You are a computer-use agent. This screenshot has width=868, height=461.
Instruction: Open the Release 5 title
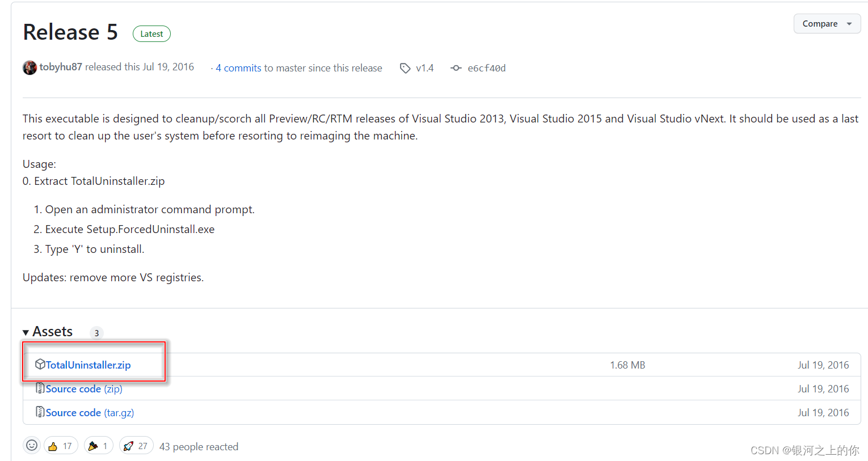pyautogui.click(x=70, y=32)
